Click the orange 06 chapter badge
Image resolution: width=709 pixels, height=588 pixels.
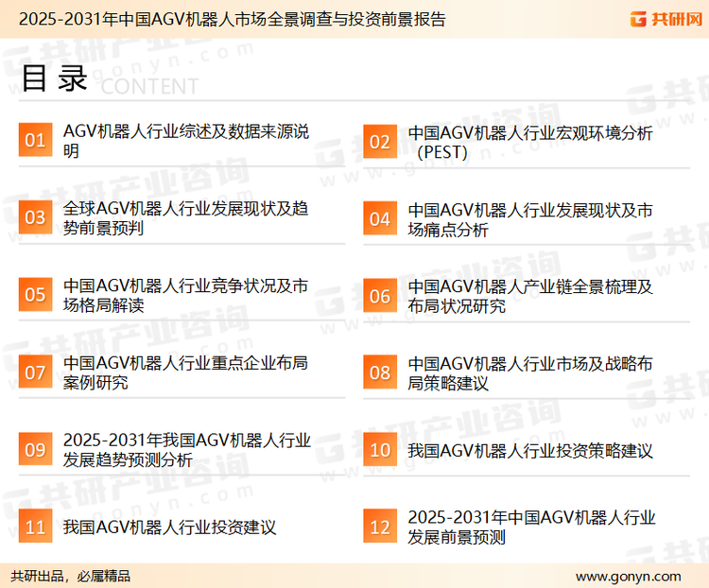(380, 296)
